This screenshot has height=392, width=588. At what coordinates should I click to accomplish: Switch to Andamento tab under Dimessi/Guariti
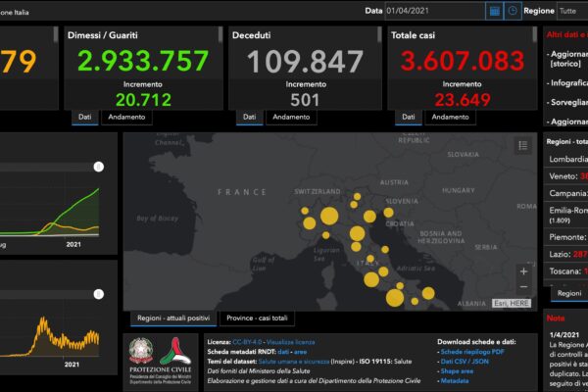[x=127, y=117]
